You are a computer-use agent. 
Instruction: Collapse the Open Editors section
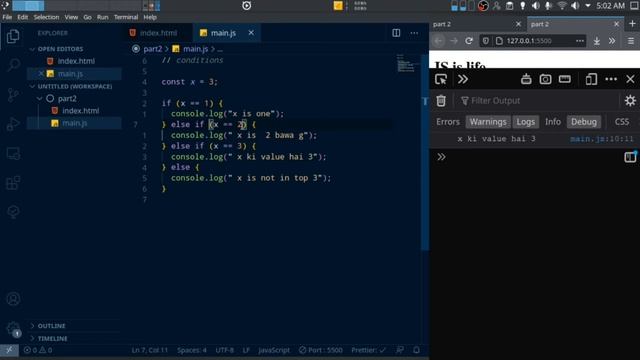click(60, 49)
